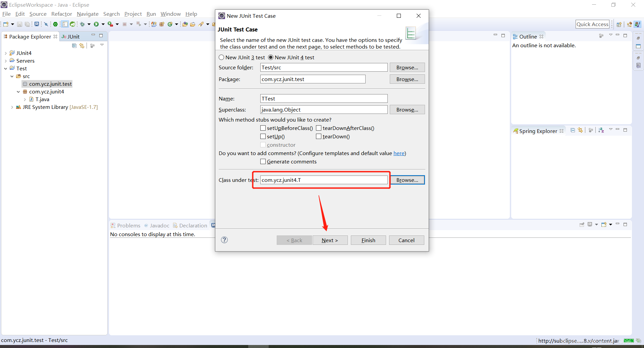This screenshot has width=644, height=348.
Task: Expand the Servers project node
Action: pyautogui.click(x=6, y=61)
